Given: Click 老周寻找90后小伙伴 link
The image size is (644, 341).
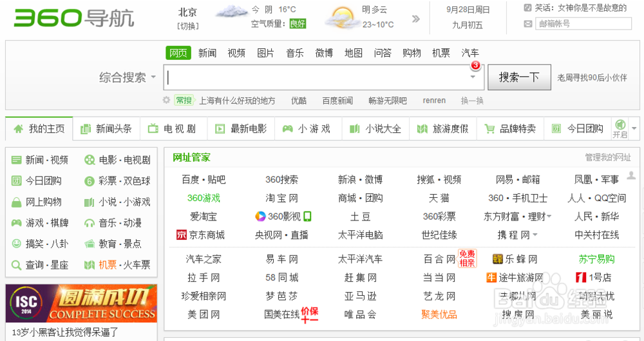Looking at the screenshot, I should pyautogui.click(x=592, y=77).
